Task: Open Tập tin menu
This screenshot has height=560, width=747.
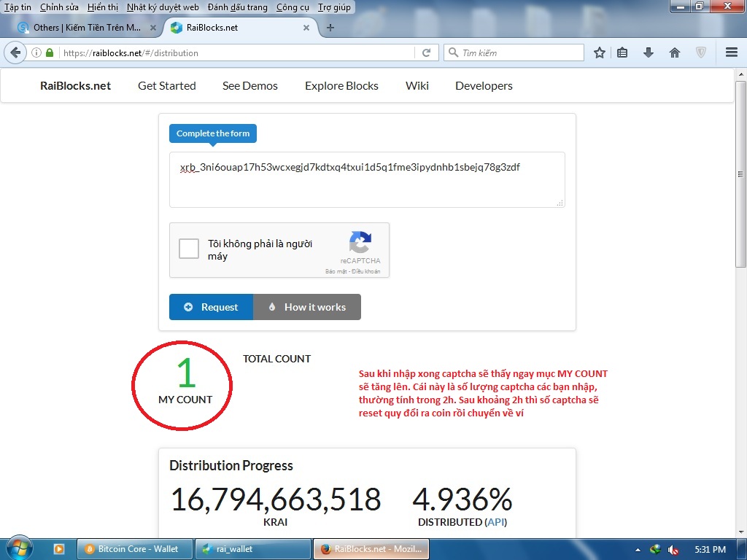Action: coord(18,7)
